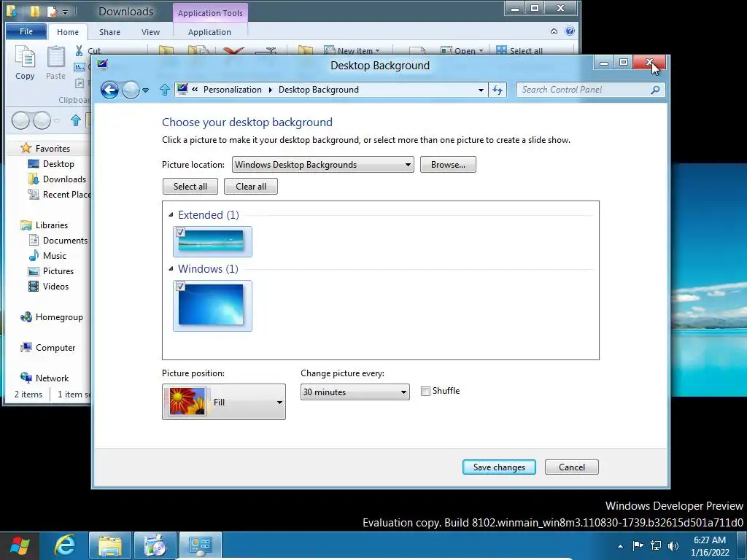Launch Internet Explorer from the taskbar
The image size is (747, 560).
(64, 545)
